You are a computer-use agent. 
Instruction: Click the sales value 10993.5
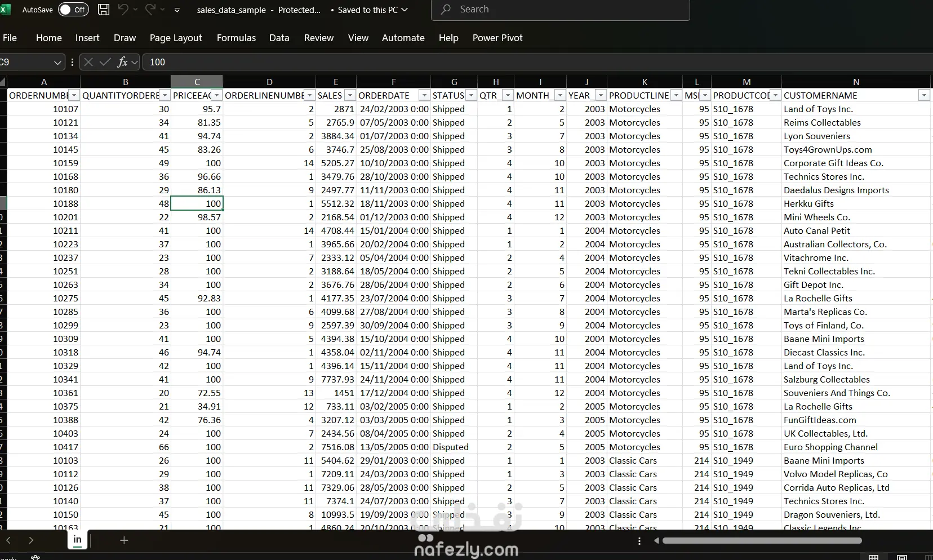tap(336, 515)
